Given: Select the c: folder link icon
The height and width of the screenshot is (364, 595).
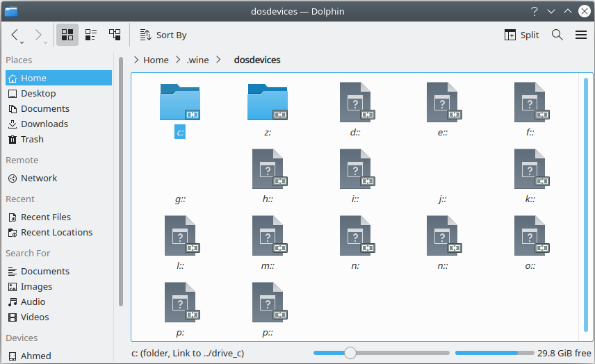Looking at the screenshot, I should pyautogui.click(x=180, y=102).
